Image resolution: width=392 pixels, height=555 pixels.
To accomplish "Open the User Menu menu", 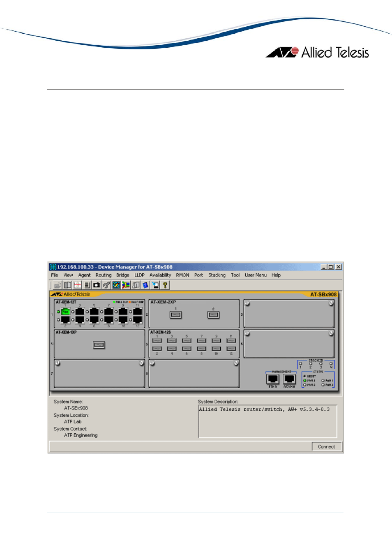I will [256, 275].
